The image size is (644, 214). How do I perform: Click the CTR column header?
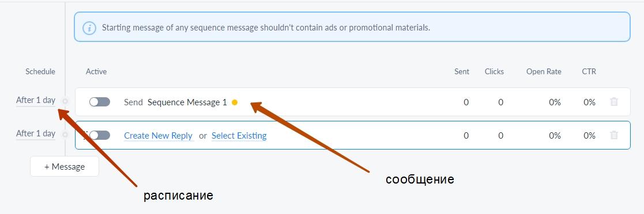pos(589,71)
